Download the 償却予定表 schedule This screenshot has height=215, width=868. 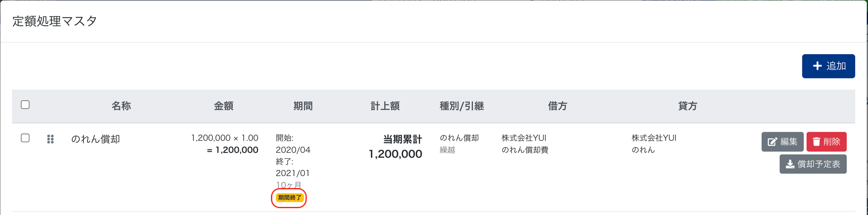[x=813, y=164]
